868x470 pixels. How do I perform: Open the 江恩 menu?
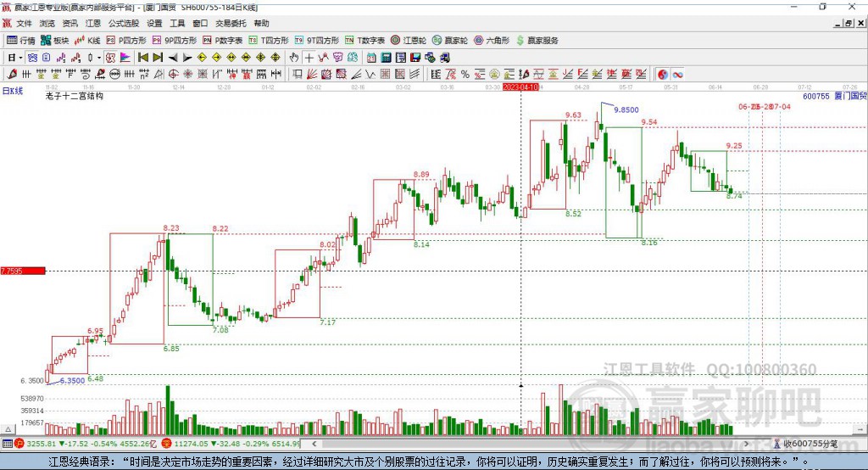coord(93,23)
